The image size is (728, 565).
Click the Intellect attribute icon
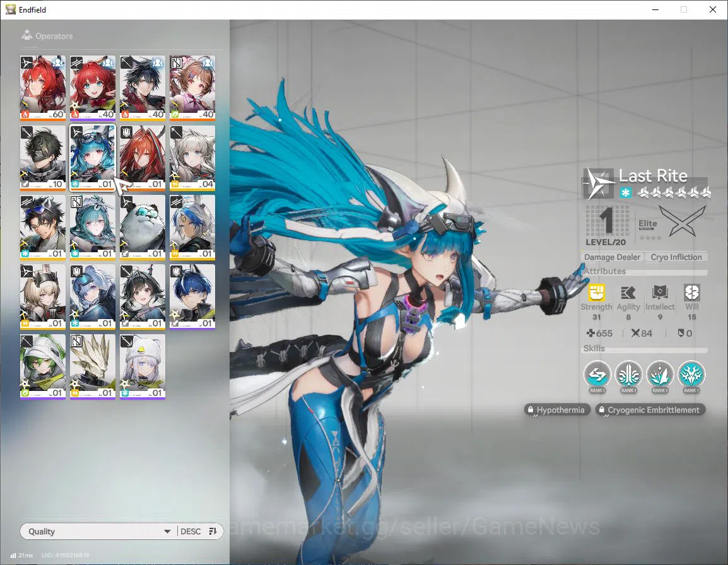pos(660,293)
